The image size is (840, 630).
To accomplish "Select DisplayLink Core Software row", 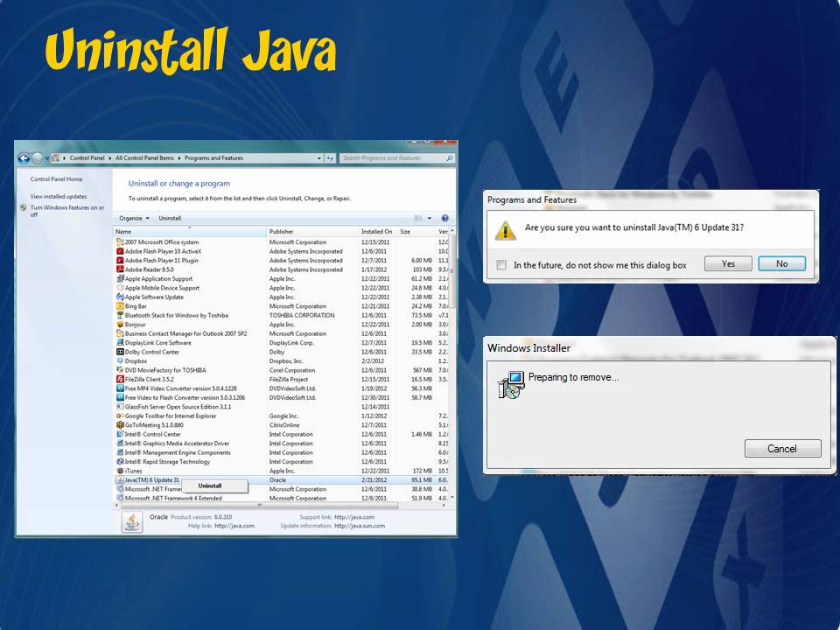I will [281, 343].
